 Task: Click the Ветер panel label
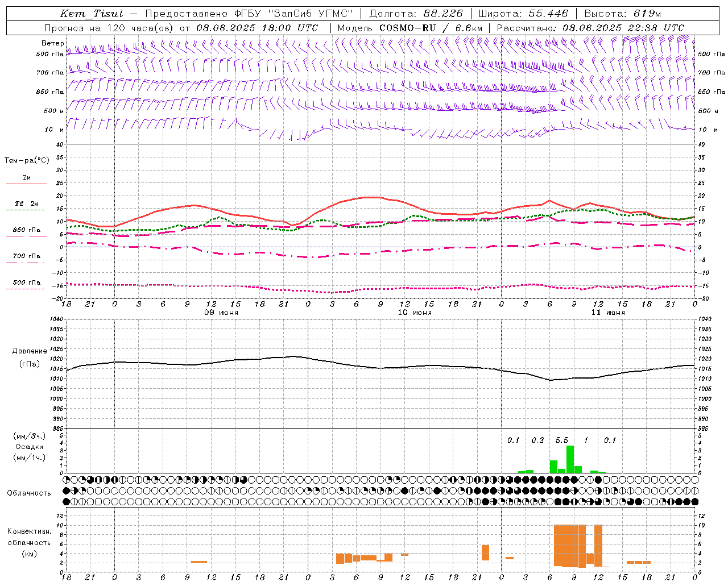click(x=52, y=43)
